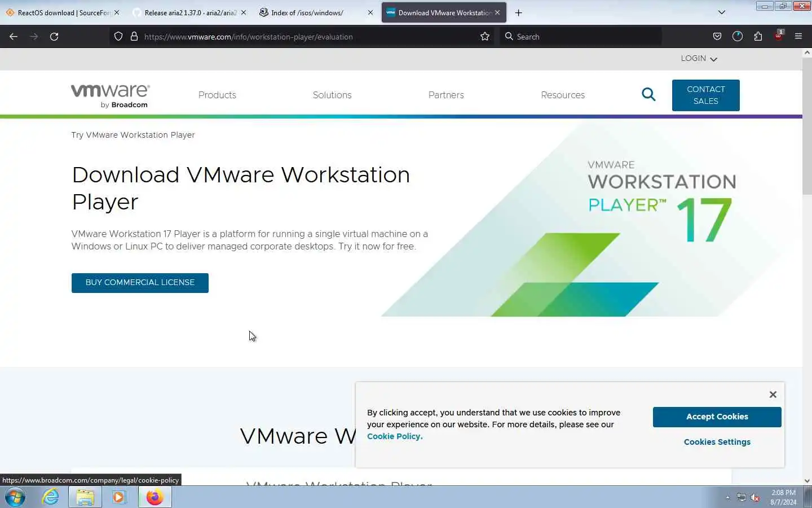Viewport: 812px width, 508px height.
Task: Click the circular progress icon in the toolbar
Action: point(738,37)
